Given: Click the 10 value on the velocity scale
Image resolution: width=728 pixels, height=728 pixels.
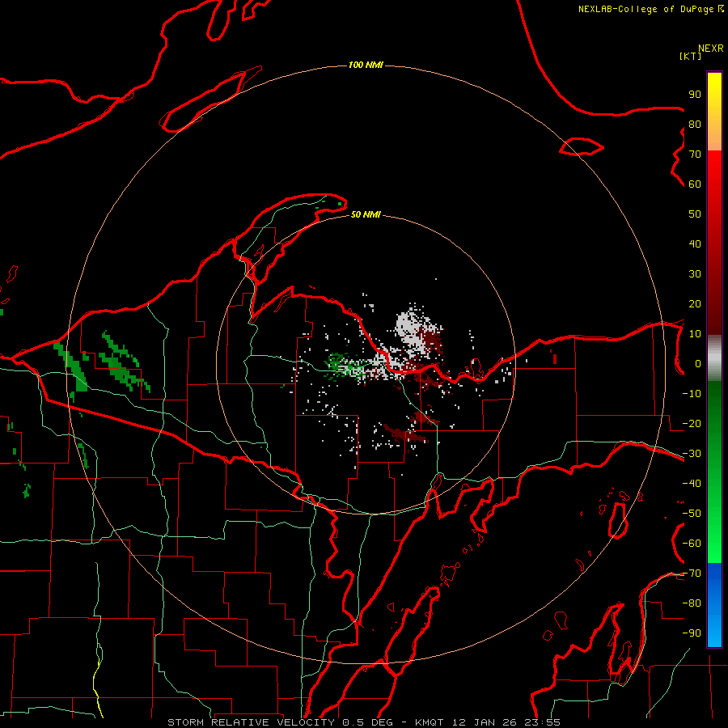Looking at the screenshot, I should point(695,334).
